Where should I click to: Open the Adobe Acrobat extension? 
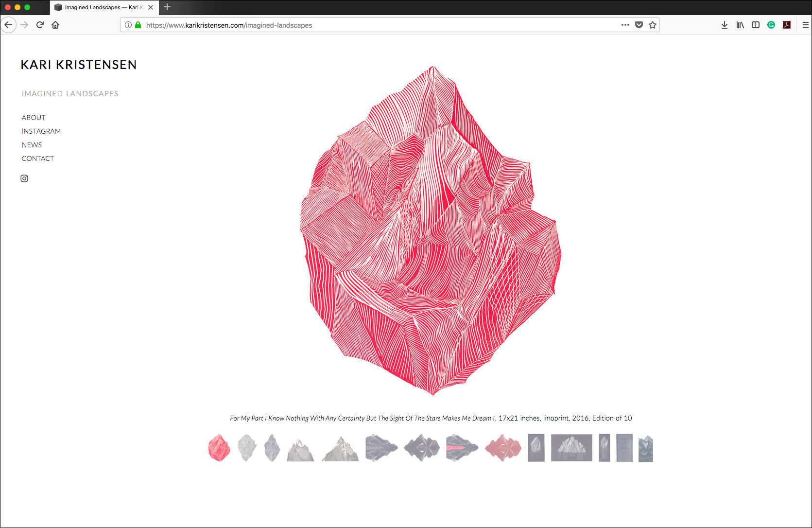click(x=786, y=25)
